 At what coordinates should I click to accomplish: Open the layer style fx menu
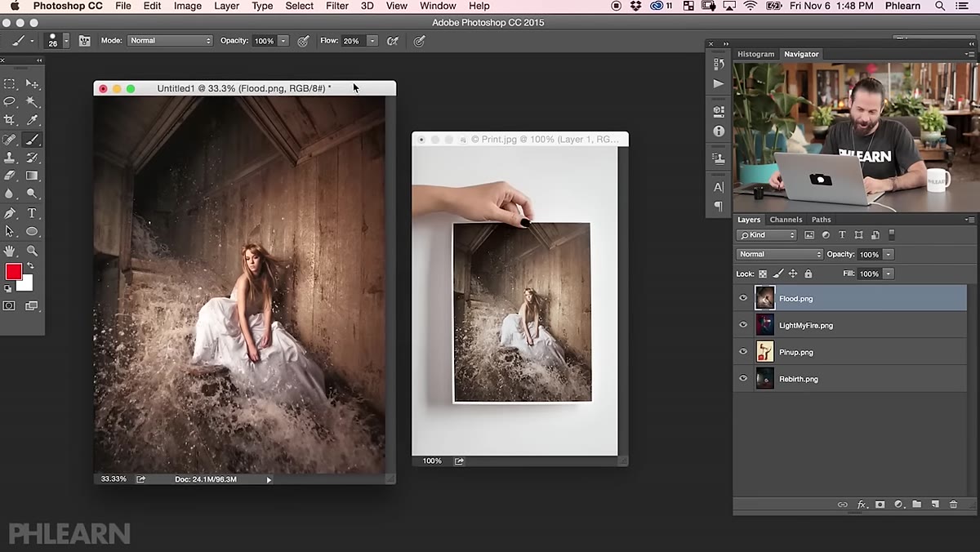862,505
